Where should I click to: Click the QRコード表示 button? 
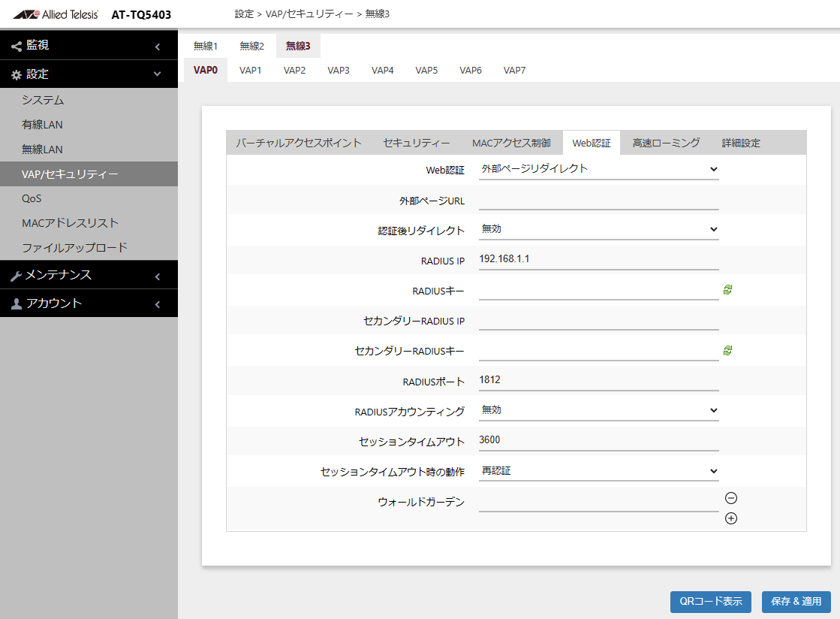710,602
